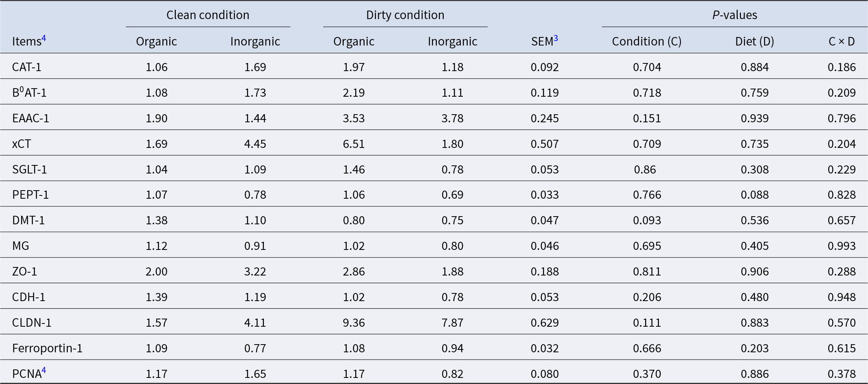
Task: Select the Clean condition header
Action: (x=208, y=15)
